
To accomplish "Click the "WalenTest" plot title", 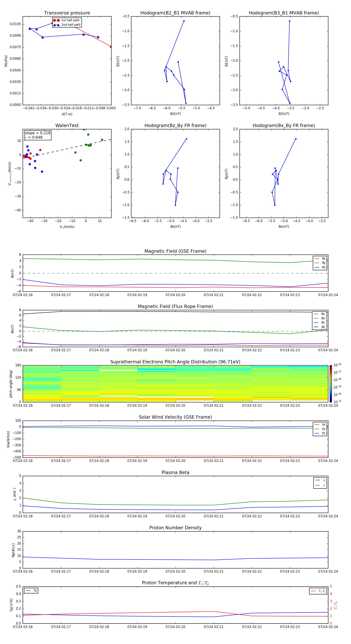I will pos(67,125).
